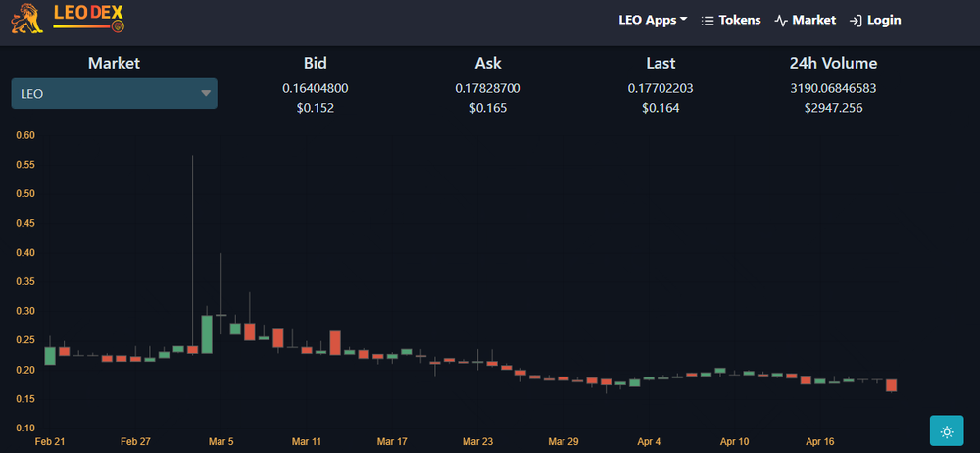Expand the LEO Apps dropdown menu
The image size is (980, 453).
click(653, 20)
